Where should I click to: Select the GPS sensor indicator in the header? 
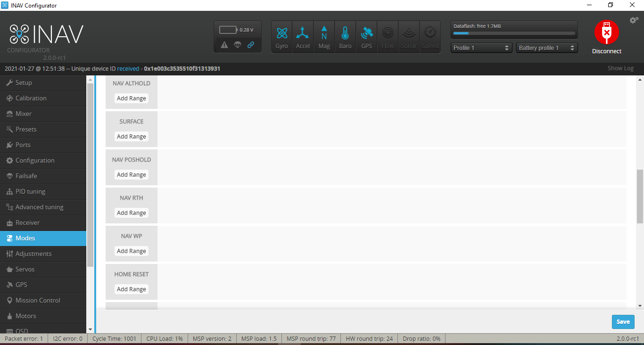tap(366, 36)
